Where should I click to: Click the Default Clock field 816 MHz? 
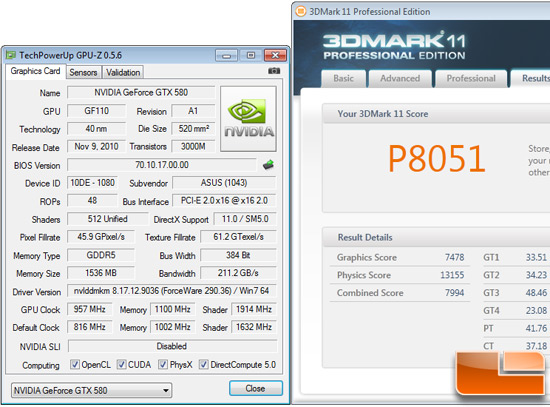(x=89, y=327)
